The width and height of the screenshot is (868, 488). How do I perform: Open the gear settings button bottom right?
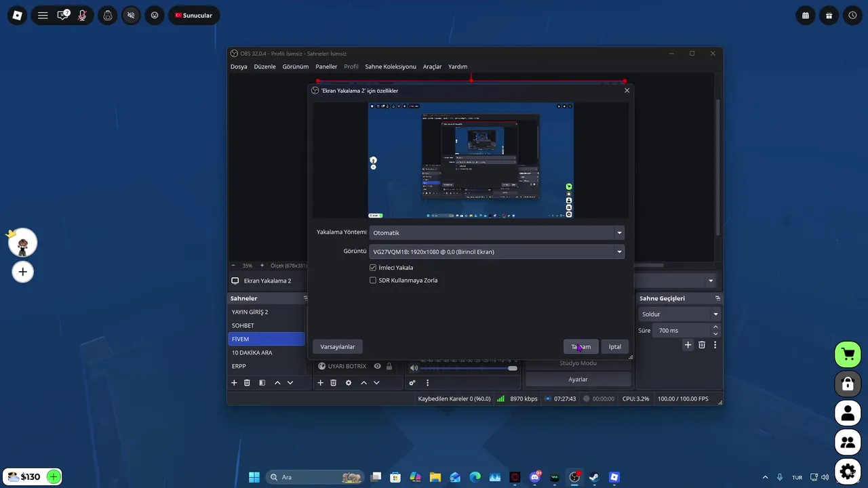(848, 472)
